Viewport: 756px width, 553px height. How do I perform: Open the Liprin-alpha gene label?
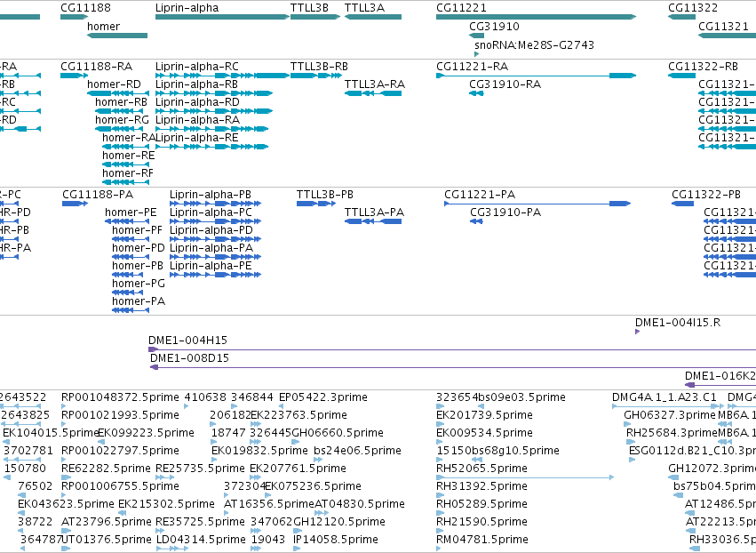(x=187, y=8)
